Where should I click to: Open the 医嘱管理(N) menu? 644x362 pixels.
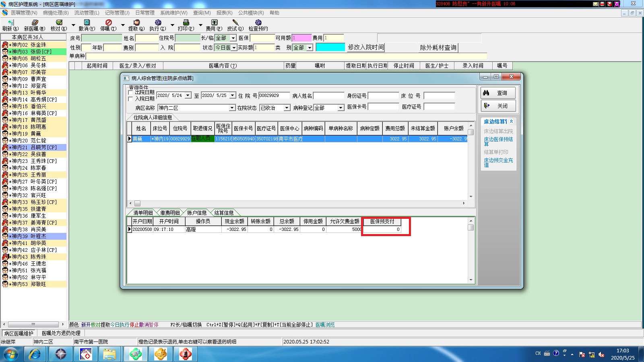(x=24, y=13)
